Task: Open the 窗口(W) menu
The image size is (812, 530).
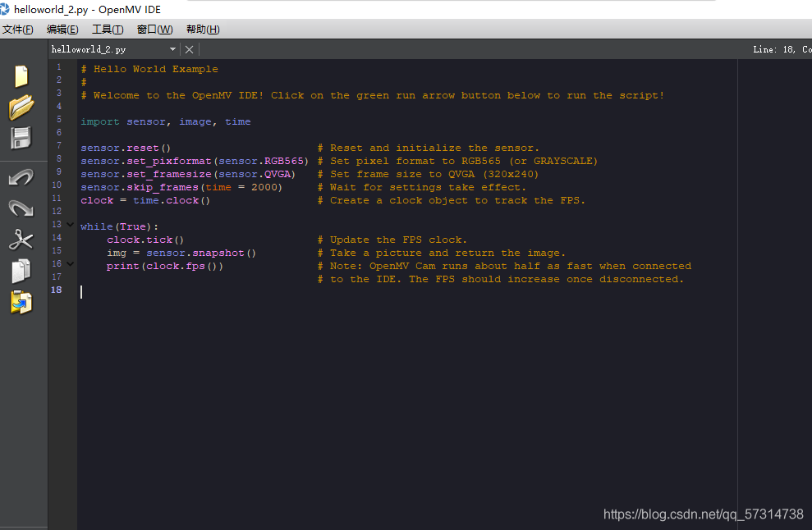Action: [x=155, y=30]
